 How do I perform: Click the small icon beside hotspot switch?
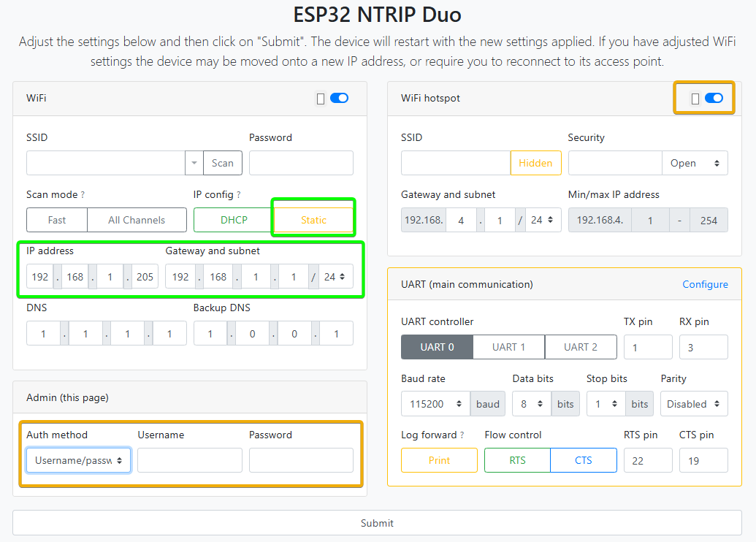click(695, 99)
